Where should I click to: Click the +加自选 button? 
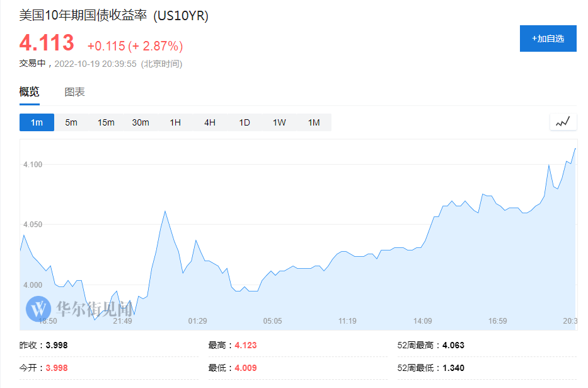coord(548,38)
